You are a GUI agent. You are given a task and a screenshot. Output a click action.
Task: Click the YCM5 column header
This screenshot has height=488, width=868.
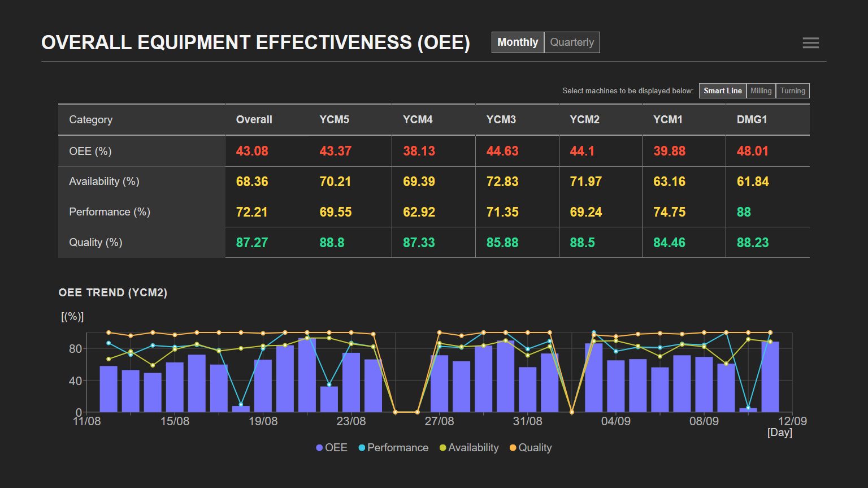(334, 120)
